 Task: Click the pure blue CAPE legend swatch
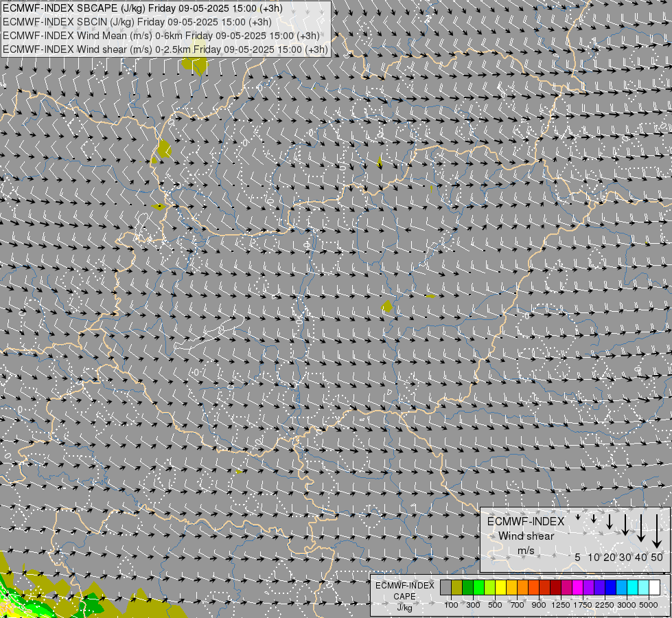(x=611, y=587)
